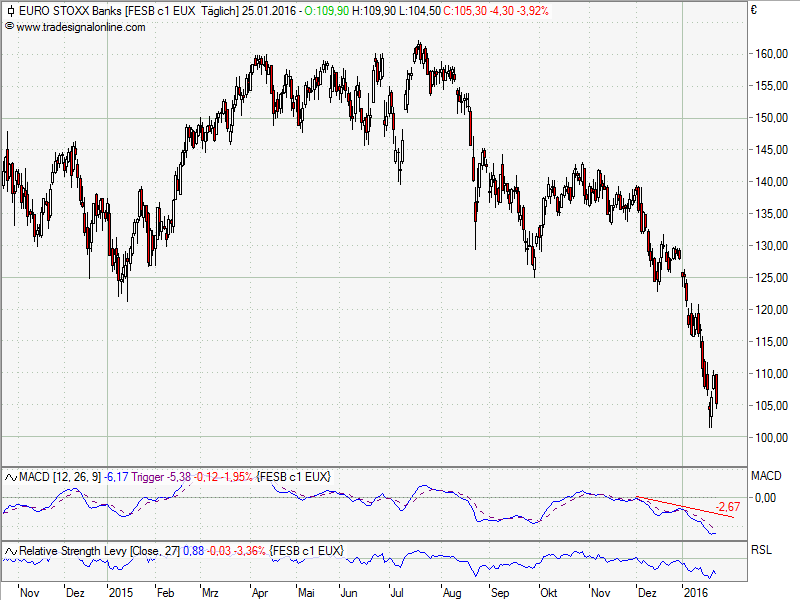Select the red trendline in MACD panel
This screenshot has height=600, width=800.
coord(686,507)
